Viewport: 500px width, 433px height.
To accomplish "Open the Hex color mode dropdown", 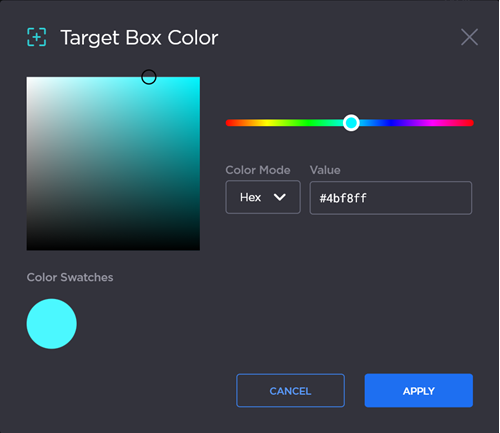I will tap(263, 197).
